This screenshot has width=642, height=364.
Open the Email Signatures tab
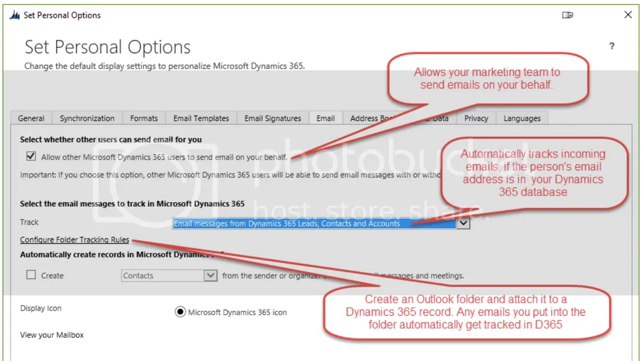[273, 119]
